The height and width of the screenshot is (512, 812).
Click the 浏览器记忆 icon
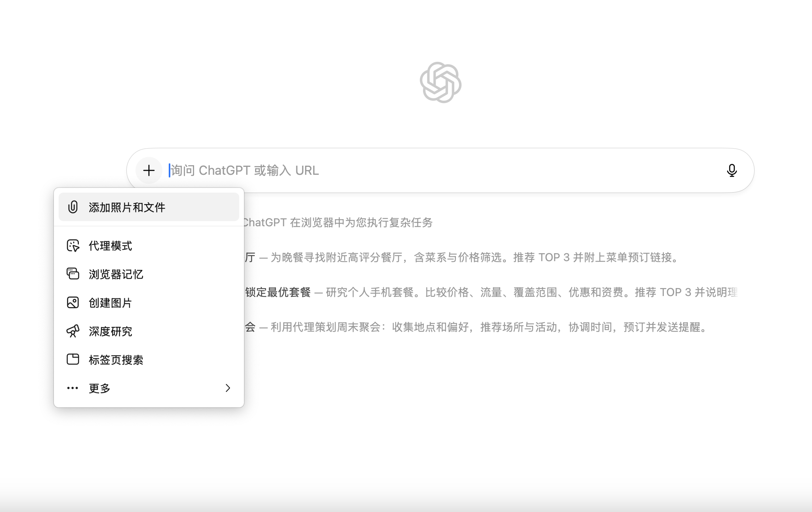[73, 274]
